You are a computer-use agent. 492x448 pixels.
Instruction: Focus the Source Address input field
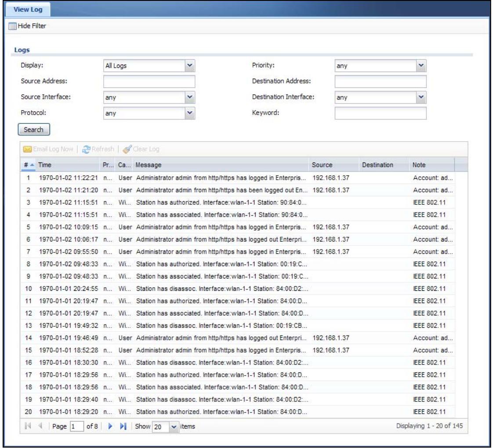pyautogui.click(x=149, y=82)
